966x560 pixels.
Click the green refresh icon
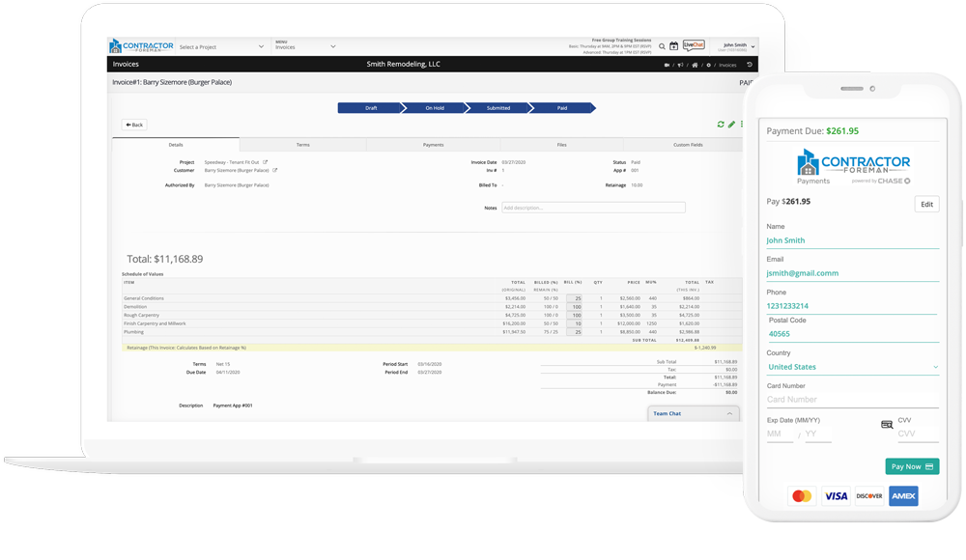coord(721,125)
